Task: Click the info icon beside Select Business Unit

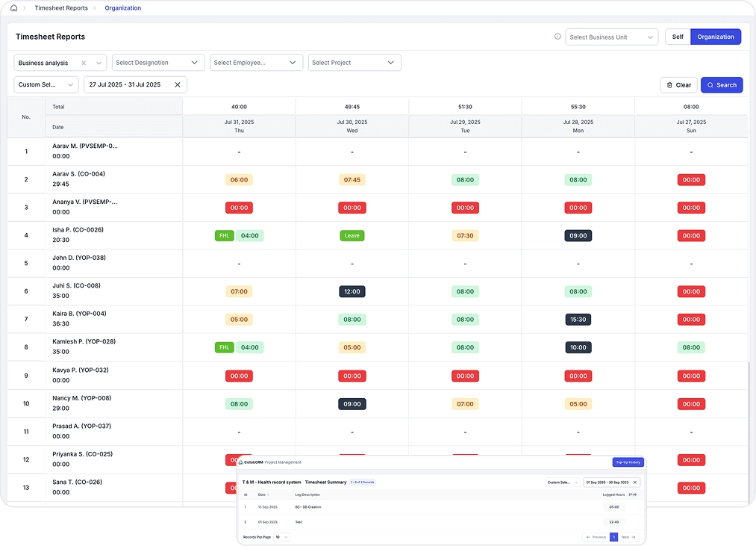Action: click(x=557, y=36)
